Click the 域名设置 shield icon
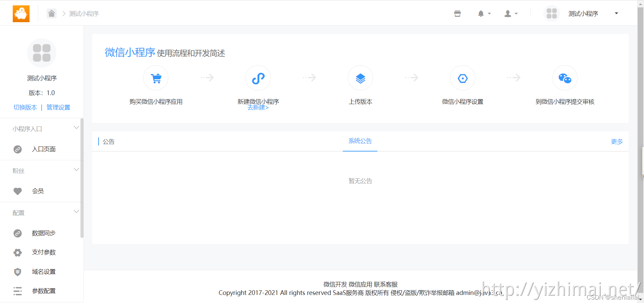The image size is (644, 303). point(17,272)
